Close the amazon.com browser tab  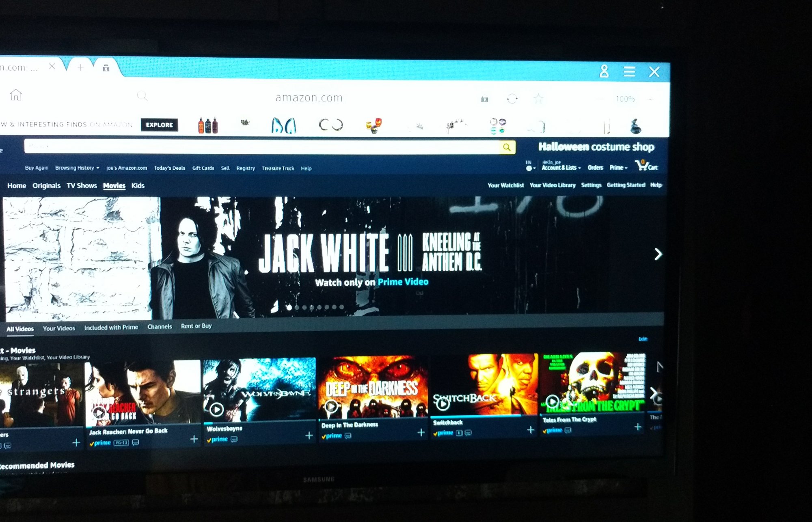coord(52,66)
